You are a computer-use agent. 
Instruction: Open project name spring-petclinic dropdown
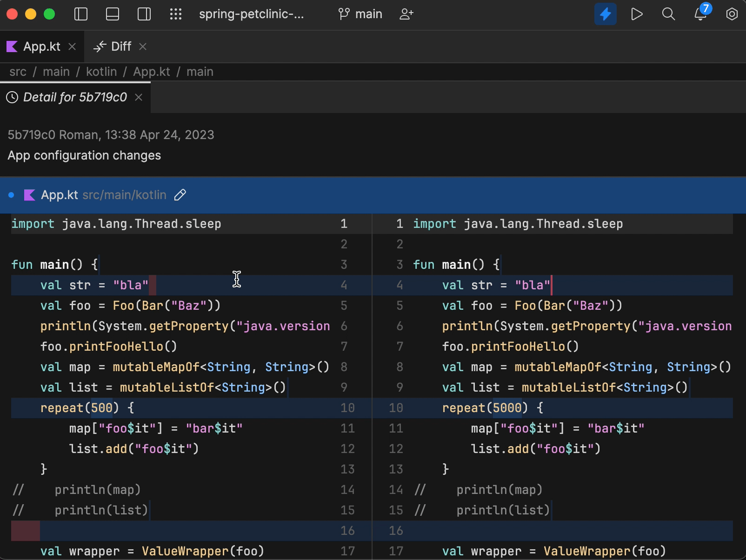point(251,14)
